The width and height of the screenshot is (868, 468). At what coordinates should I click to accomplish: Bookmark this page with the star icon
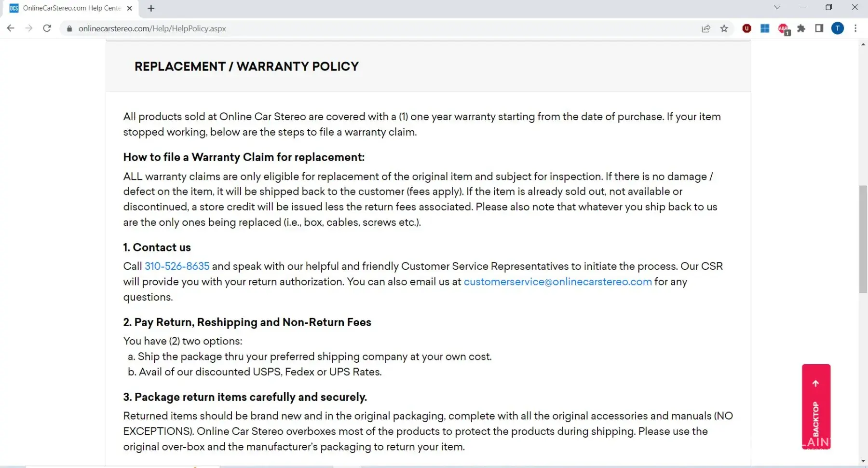724,28
